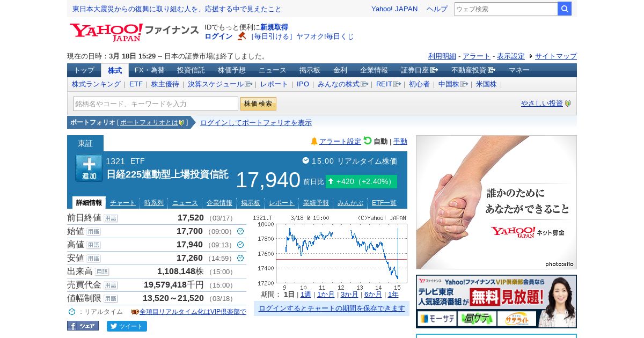The height and width of the screenshot is (338, 644).
Task: Click 用語 glossary tag beside 値幅制限
Action: [x=111, y=299]
